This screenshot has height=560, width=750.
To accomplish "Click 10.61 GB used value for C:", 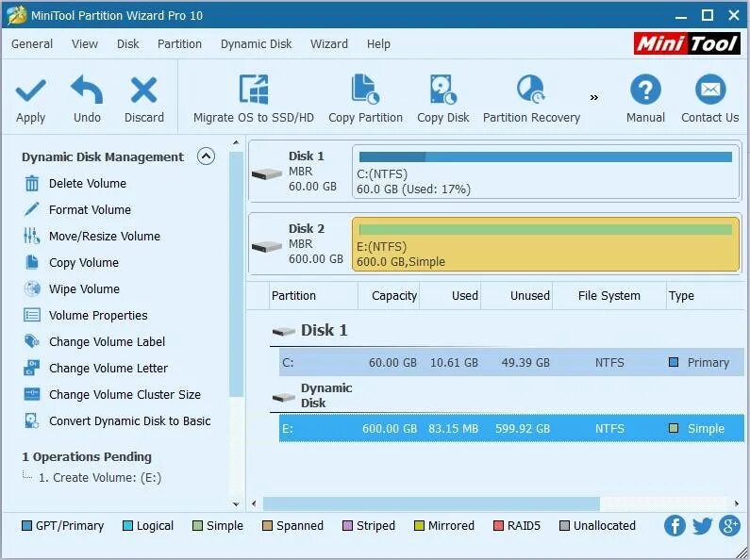I will [x=454, y=363].
